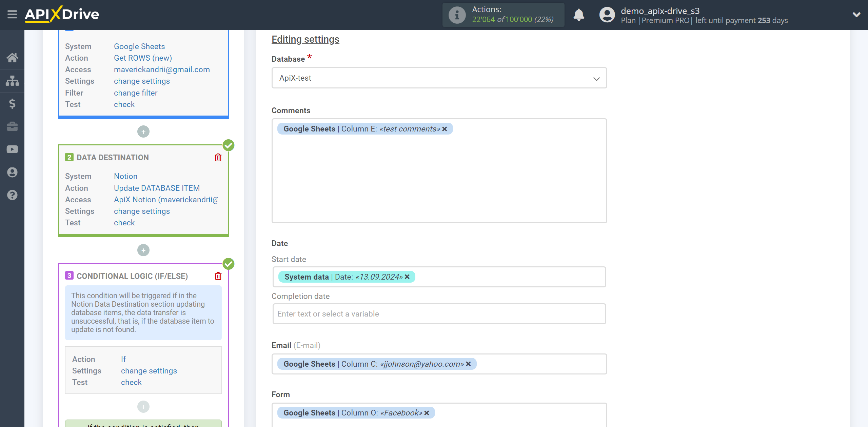Open the Get ROWS (new) action link
The width and height of the screenshot is (868, 427).
pyautogui.click(x=143, y=58)
